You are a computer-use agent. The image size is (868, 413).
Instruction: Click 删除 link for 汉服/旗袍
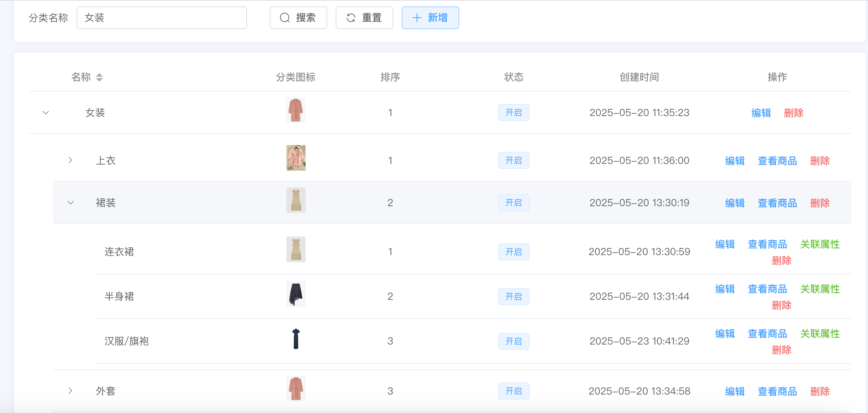(x=781, y=350)
